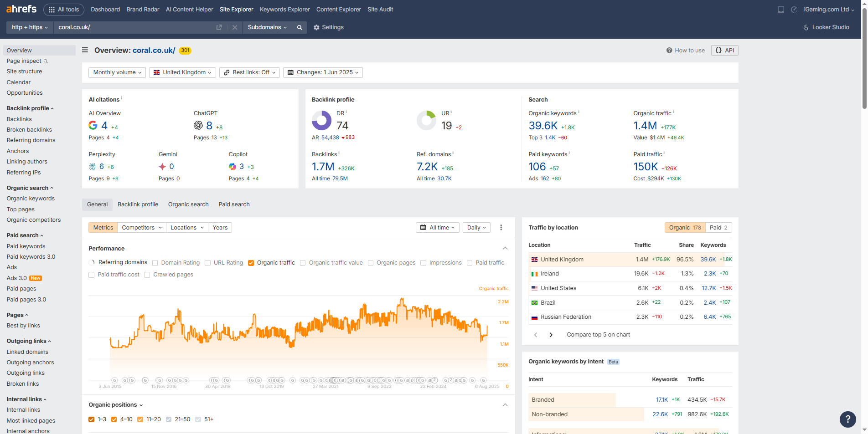Open the United Kingdom country dropdown

[182, 72]
